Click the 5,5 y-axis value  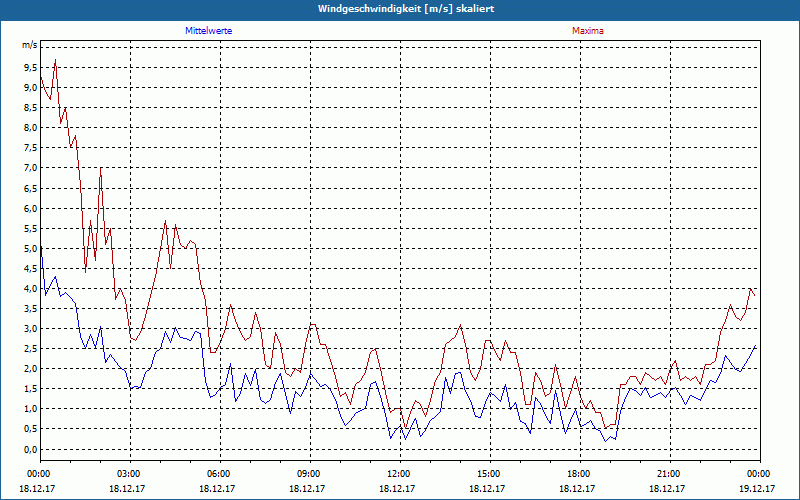[31, 229]
